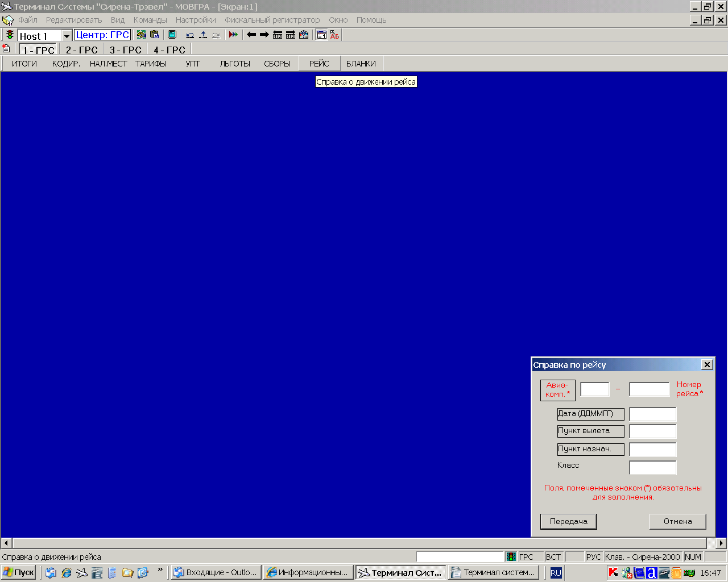Click the undo curved arrow icon
The height and width of the screenshot is (582, 728).
(190, 35)
